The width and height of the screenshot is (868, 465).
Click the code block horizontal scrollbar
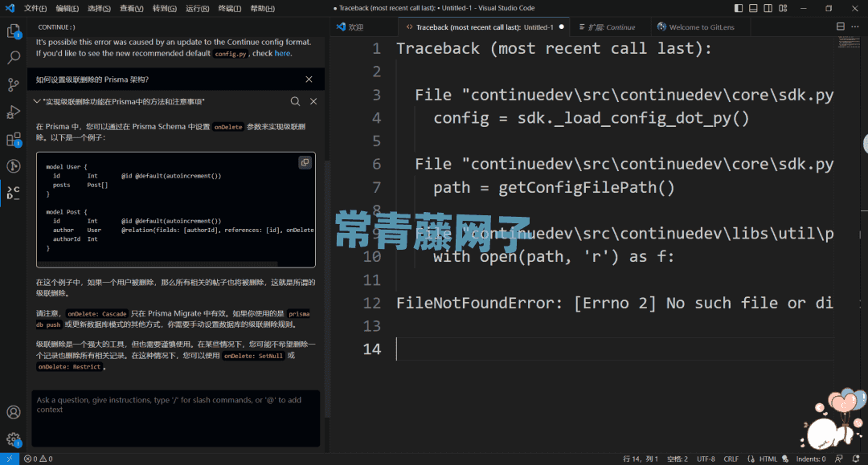158,263
